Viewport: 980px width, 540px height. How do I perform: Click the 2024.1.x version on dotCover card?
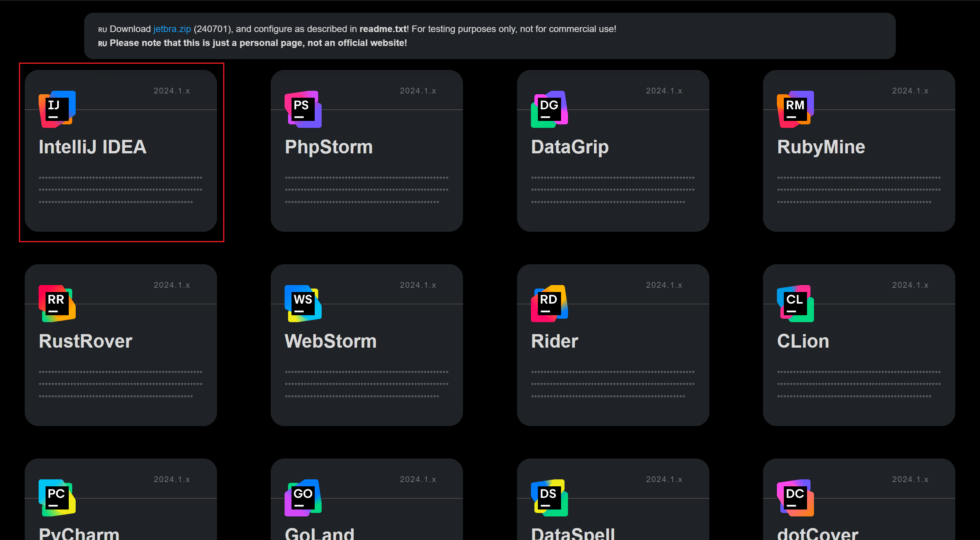(910, 479)
